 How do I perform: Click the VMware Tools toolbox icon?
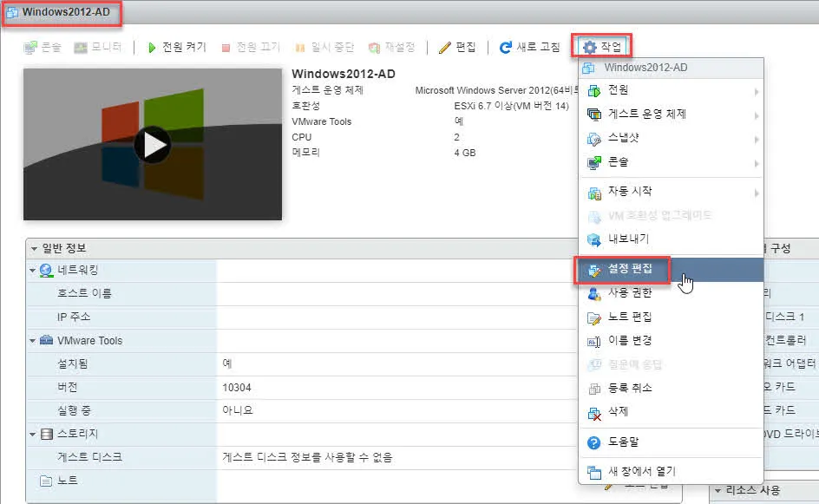[46, 340]
